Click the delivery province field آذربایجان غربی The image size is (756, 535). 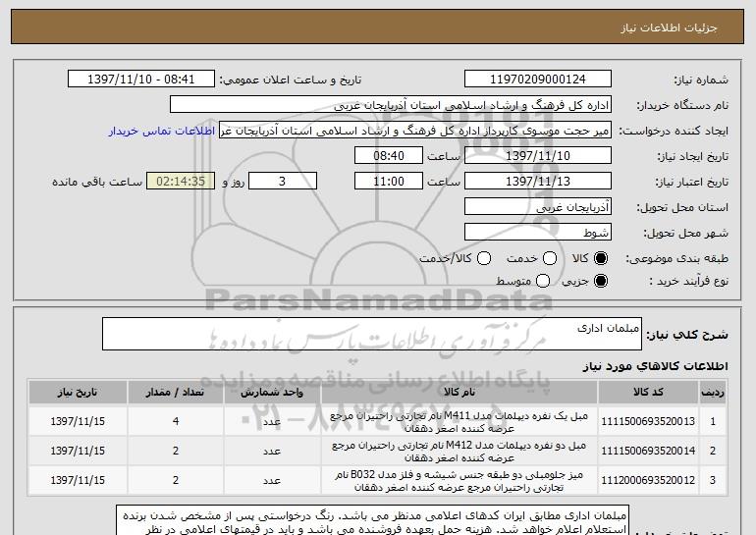click(x=538, y=207)
